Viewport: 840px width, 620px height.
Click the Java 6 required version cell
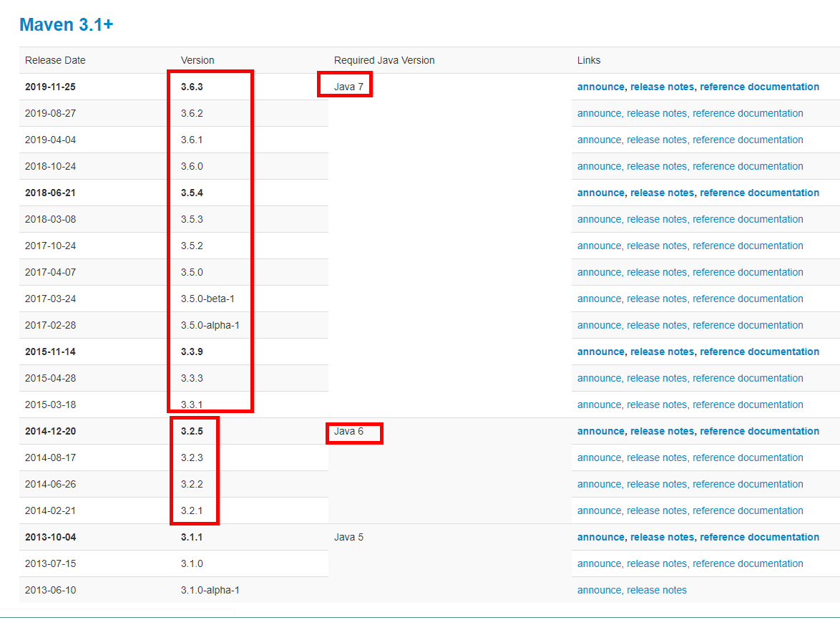(348, 432)
